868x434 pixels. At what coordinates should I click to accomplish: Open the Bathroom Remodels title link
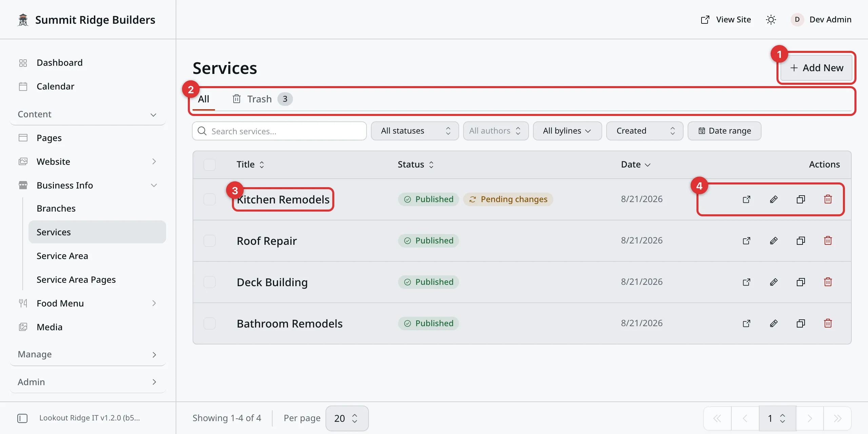290,324
